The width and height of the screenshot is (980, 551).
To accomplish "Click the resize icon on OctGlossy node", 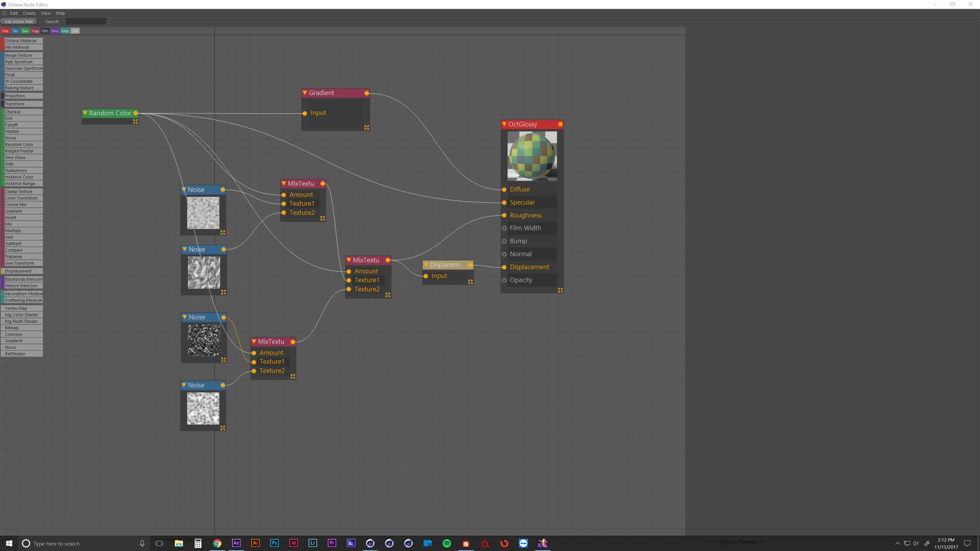I will pos(560,290).
